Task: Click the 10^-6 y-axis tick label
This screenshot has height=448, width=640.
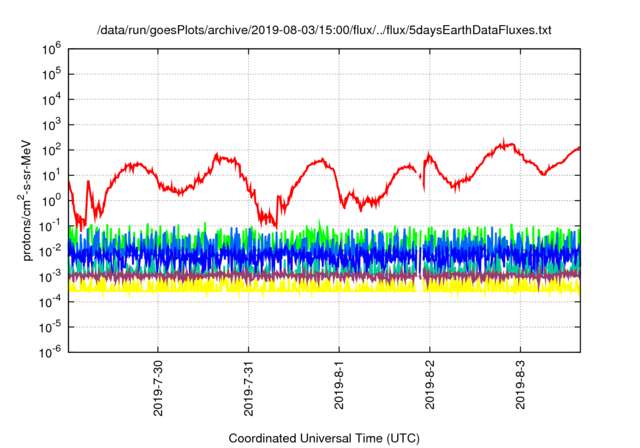Action: 51,353
